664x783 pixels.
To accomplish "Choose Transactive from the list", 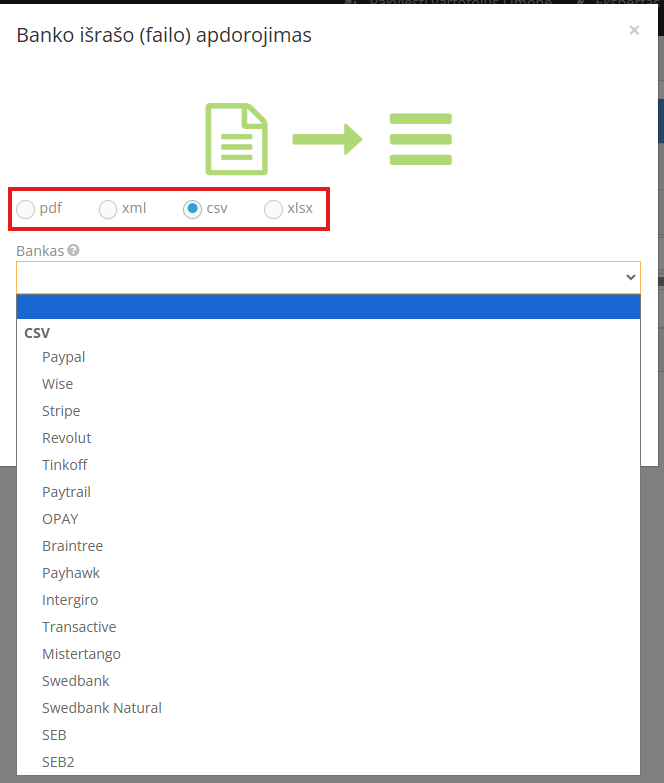I will (328, 627).
